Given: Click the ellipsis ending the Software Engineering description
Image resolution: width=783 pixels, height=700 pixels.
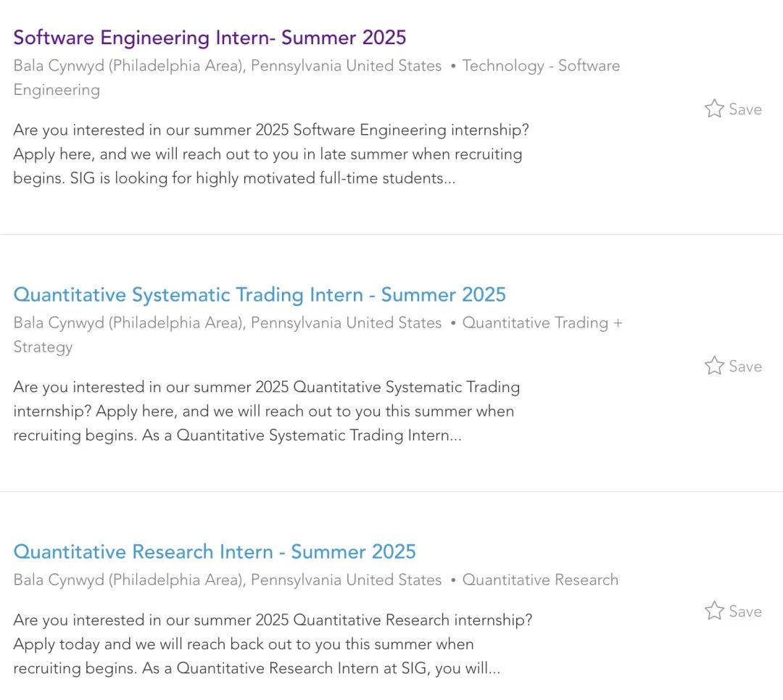Looking at the screenshot, I should 449,179.
